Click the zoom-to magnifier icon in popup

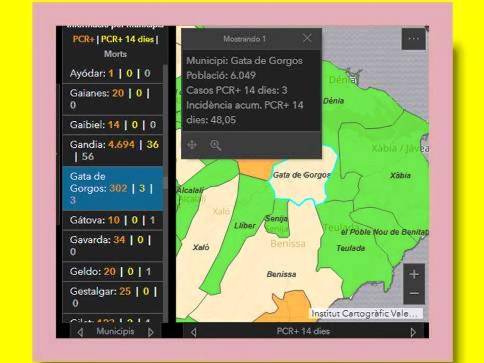(x=215, y=145)
